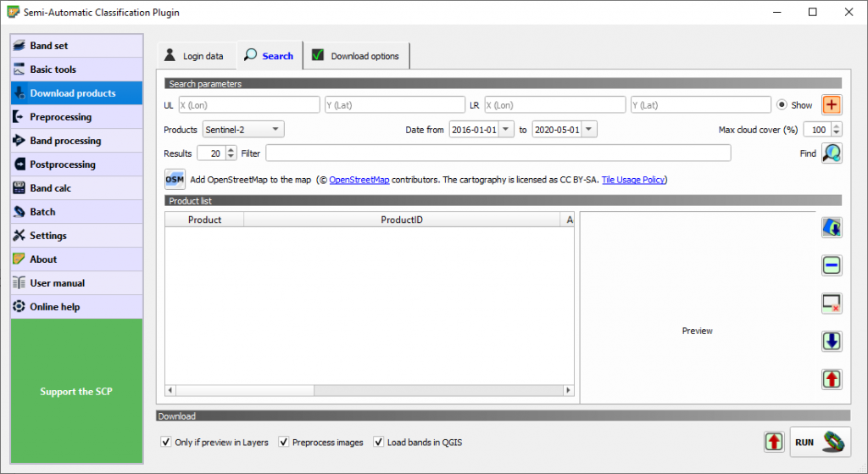The height and width of the screenshot is (474, 868).
Task: Open Batch section
Action: 76,211
